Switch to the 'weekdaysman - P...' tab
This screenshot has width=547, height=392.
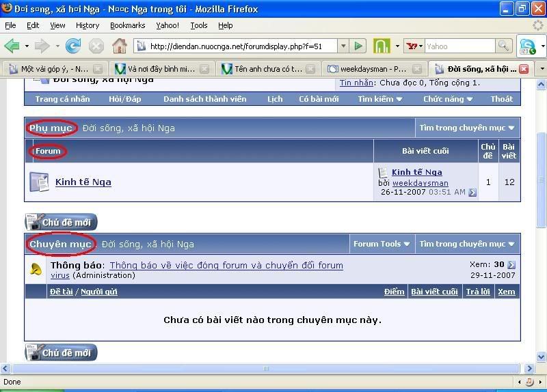click(x=373, y=69)
